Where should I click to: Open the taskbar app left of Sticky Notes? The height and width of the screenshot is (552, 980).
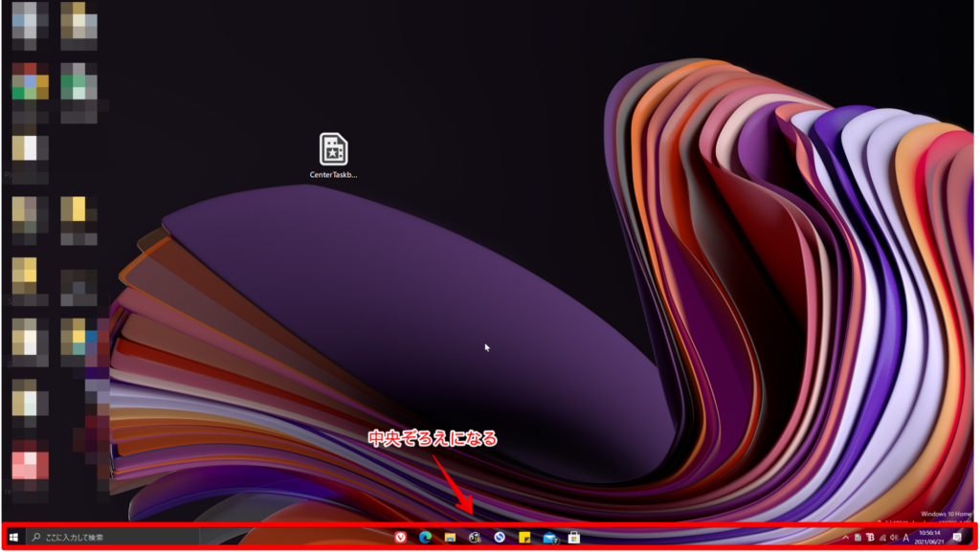pyautogui.click(x=500, y=537)
